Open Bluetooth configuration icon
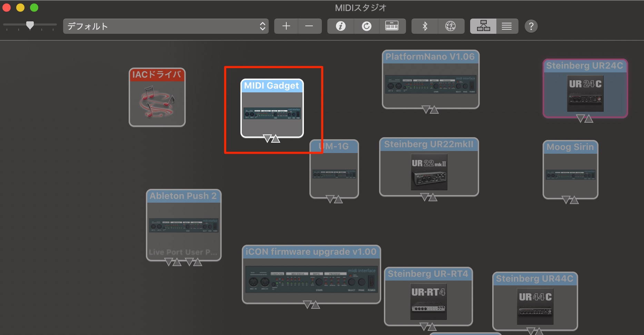 (425, 26)
